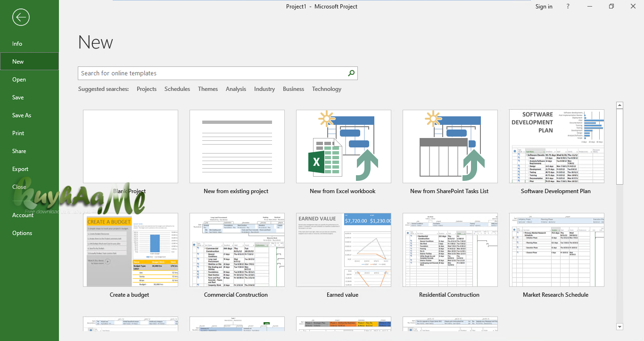Open Account settings in the sidebar
This screenshot has height=341, width=644.
[x=29, y=215]
